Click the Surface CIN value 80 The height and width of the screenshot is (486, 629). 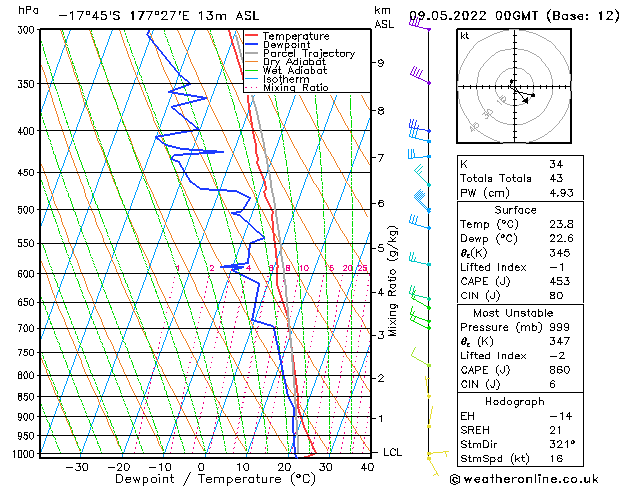point(556,296)
